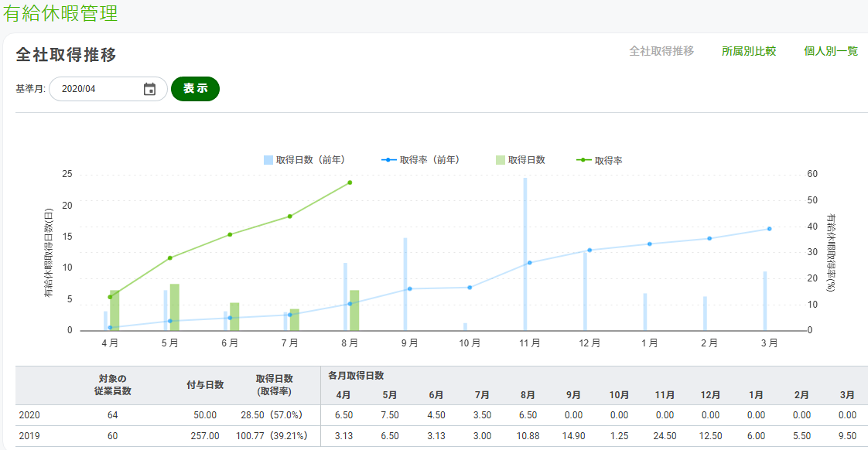
Task: Click the 基準月 field showing 2020/04
Action: tap(108, 89)
